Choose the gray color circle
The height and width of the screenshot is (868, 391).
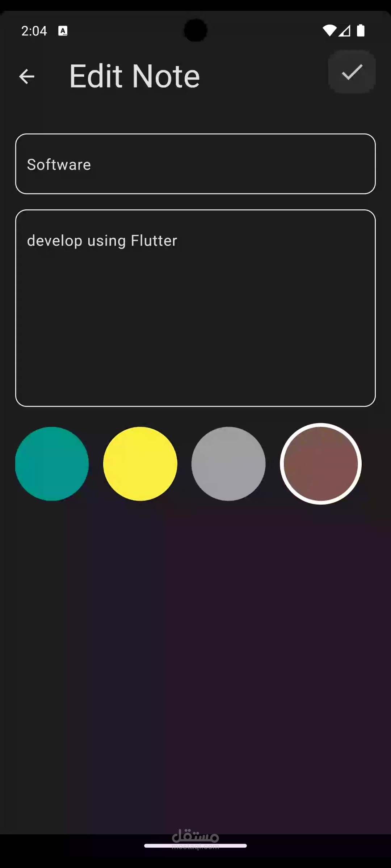(x=228, y=464)
